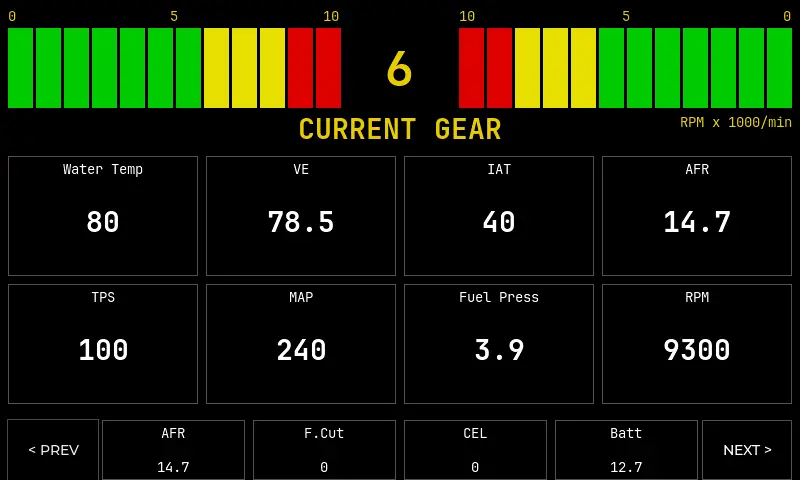This screenshot has width=800, height=480.
Task: Click the last red segment of left RPM bar
Action: click(328, 68)
